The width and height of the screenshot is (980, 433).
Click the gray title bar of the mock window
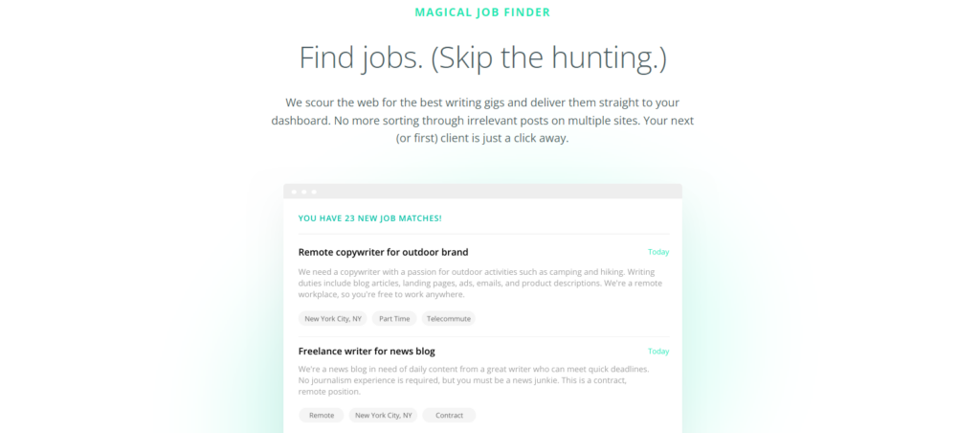tap(482, 192)
